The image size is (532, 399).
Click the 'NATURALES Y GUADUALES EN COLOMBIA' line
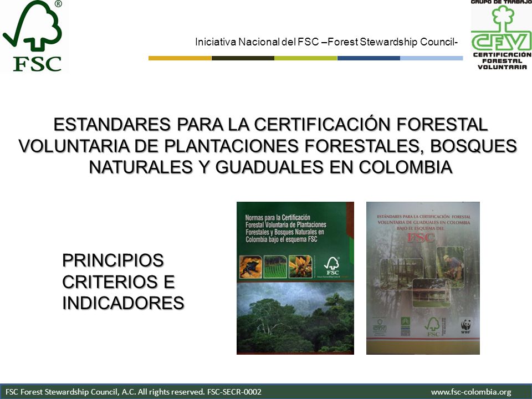click(x=270, y=167)
